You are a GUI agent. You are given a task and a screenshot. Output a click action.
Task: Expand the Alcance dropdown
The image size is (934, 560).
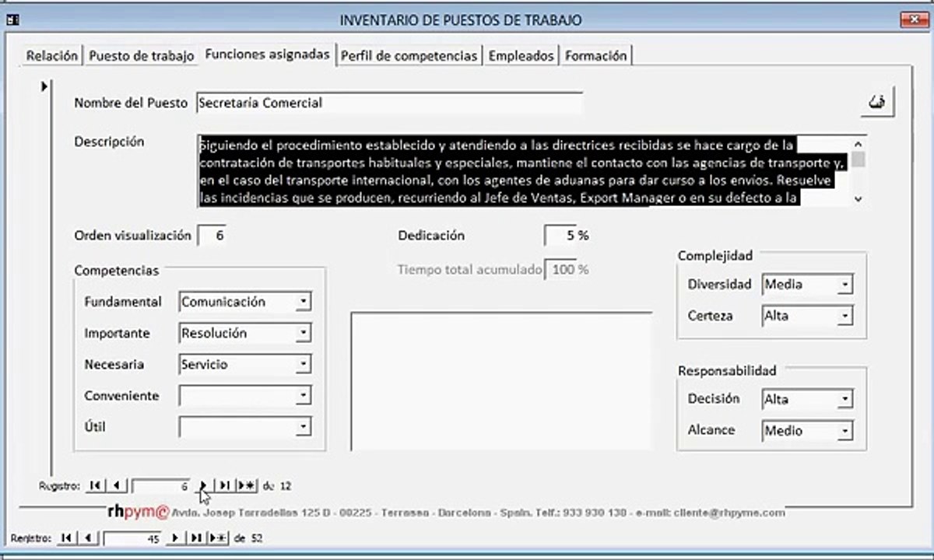tap(845, 431)
